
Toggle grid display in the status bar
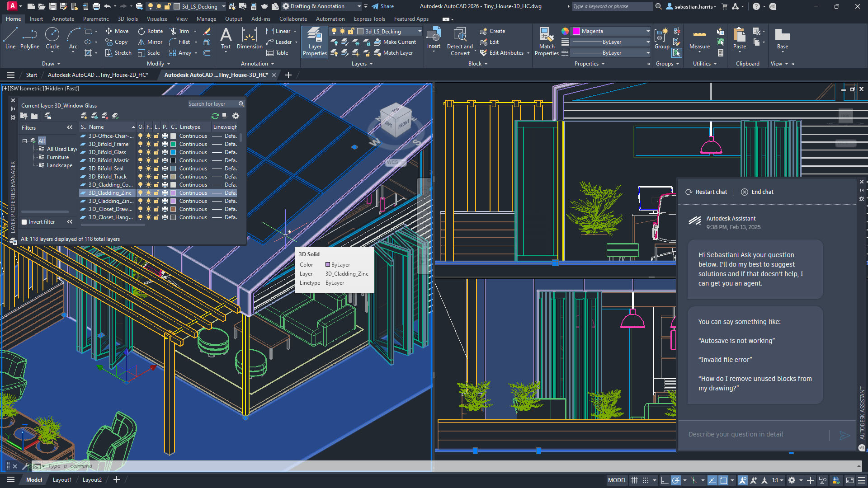(x=634, y=480)
